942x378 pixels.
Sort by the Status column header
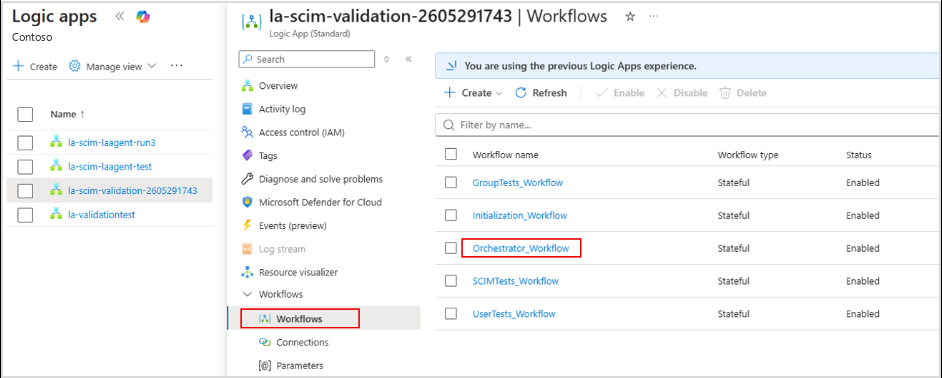pyautogui.click(x=858, y=155)
